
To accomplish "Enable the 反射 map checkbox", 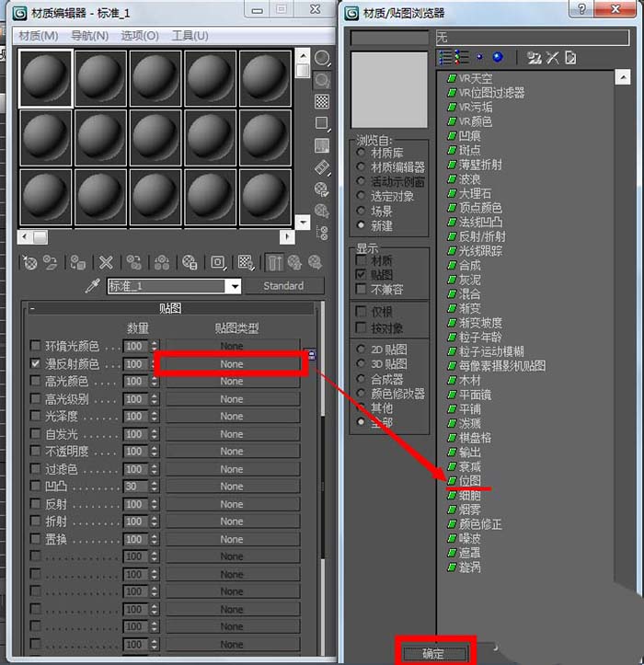I will [36, 503].
